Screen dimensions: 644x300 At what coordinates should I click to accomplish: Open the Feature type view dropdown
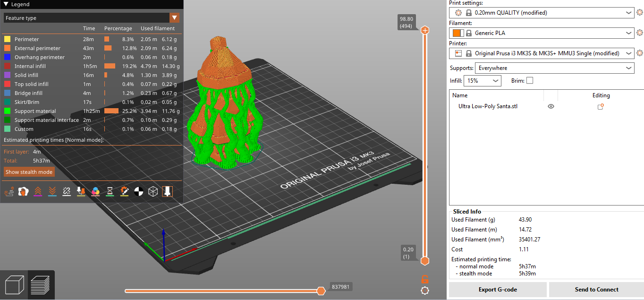pos(92,18)
